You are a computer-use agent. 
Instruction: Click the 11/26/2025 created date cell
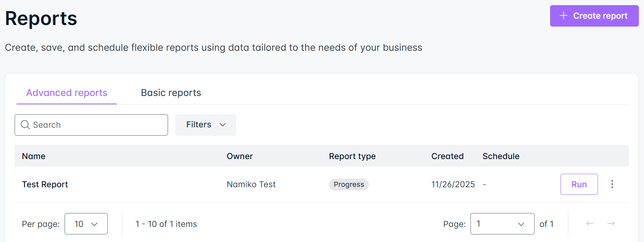453,184
